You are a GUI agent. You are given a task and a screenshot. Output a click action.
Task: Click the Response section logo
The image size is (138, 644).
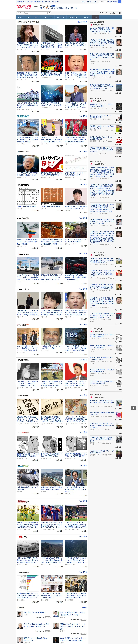(23, 254)
